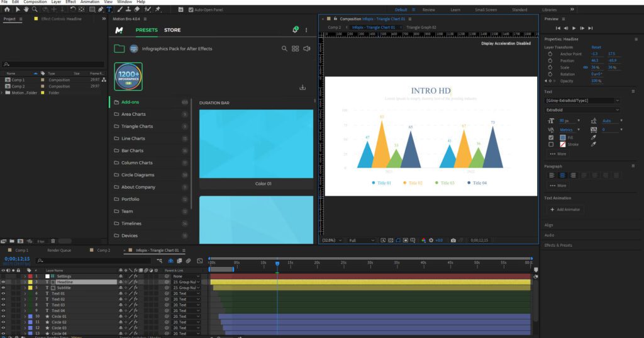644x338 pixels.
Task: Click the download icon below pack thumbnail
Action: click(x=303, y=87)
